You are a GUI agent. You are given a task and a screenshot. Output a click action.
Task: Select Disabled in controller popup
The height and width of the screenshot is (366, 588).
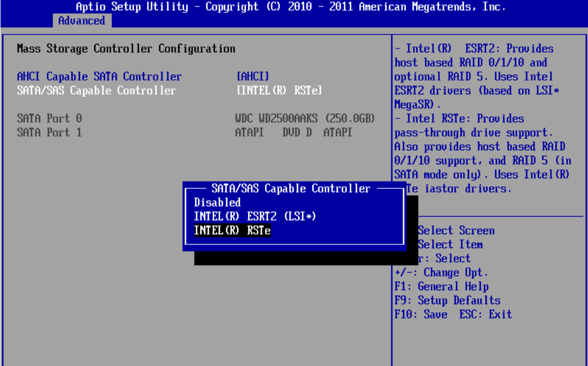217,203
